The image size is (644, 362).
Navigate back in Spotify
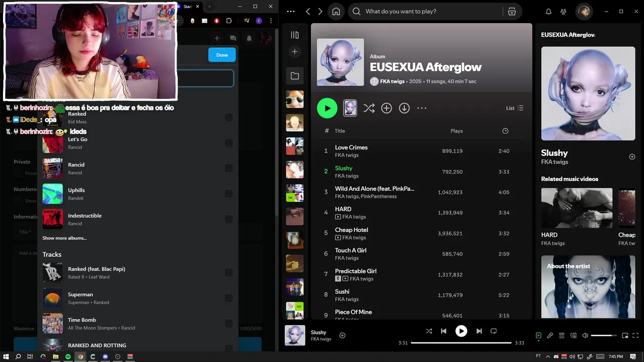pos(308,11)
